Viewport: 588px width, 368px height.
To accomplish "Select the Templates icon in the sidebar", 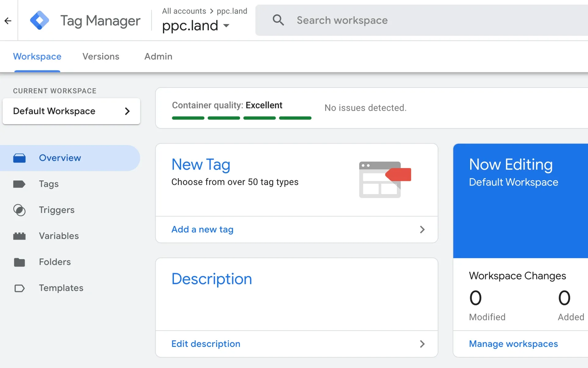I will click(19, 288).
